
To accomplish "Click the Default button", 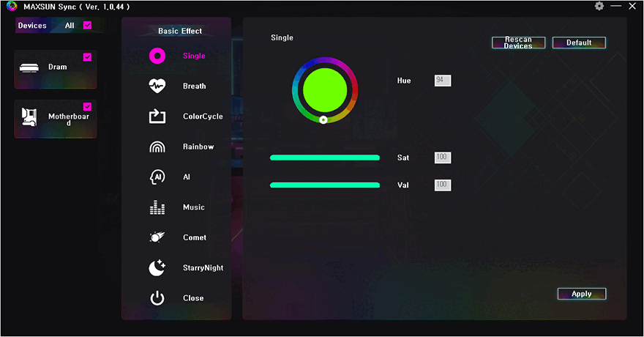I will pyautogui.click(x=579, y=42).
